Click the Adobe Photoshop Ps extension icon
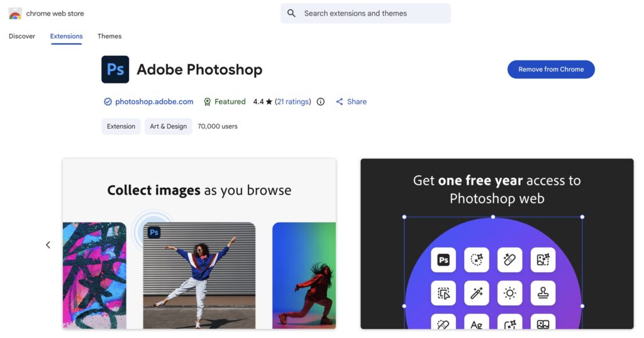 click(x=115, y=70)
